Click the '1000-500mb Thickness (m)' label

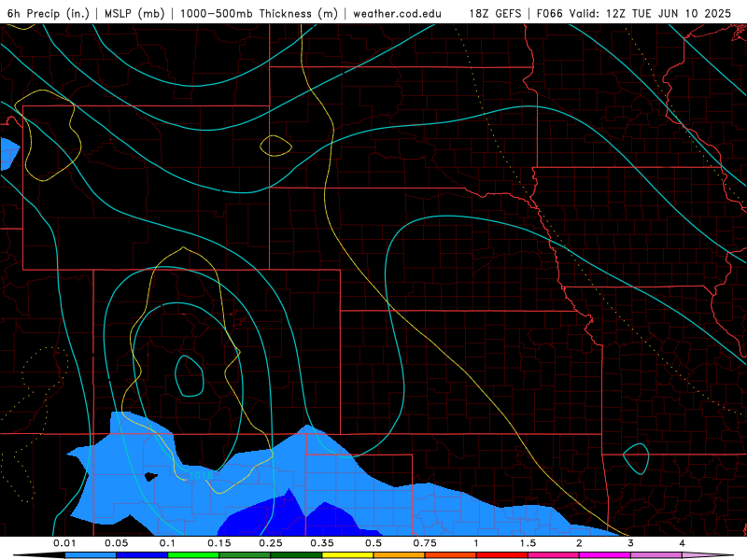[259, 13]
